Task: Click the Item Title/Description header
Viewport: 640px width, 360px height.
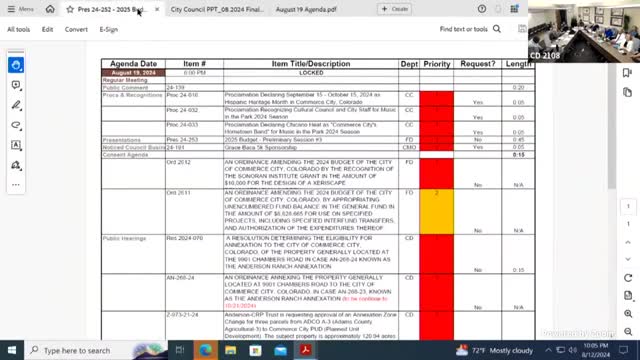Action: 311,64
